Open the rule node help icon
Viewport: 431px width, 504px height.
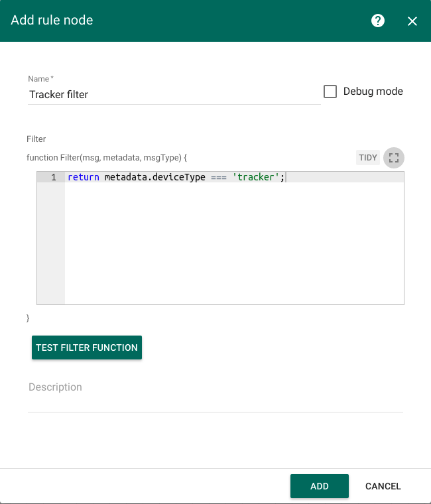pos(378,21)
